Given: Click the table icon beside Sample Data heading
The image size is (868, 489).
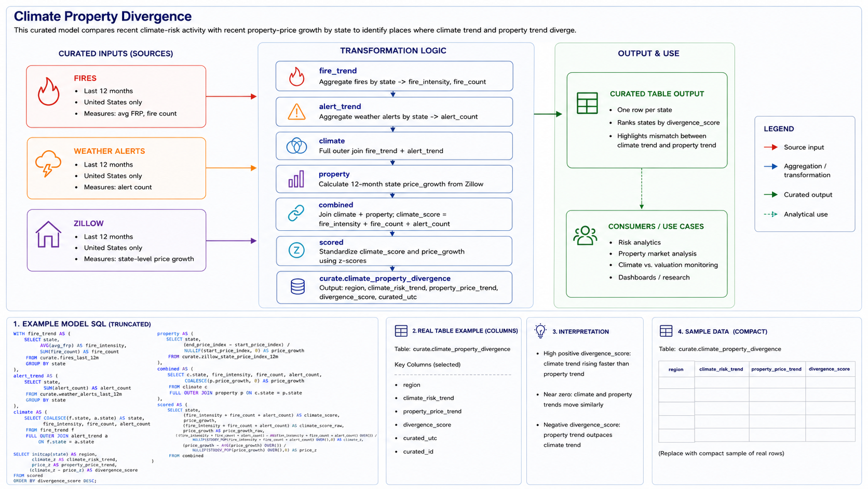Looking at the screenshot, I should point(666,331).
